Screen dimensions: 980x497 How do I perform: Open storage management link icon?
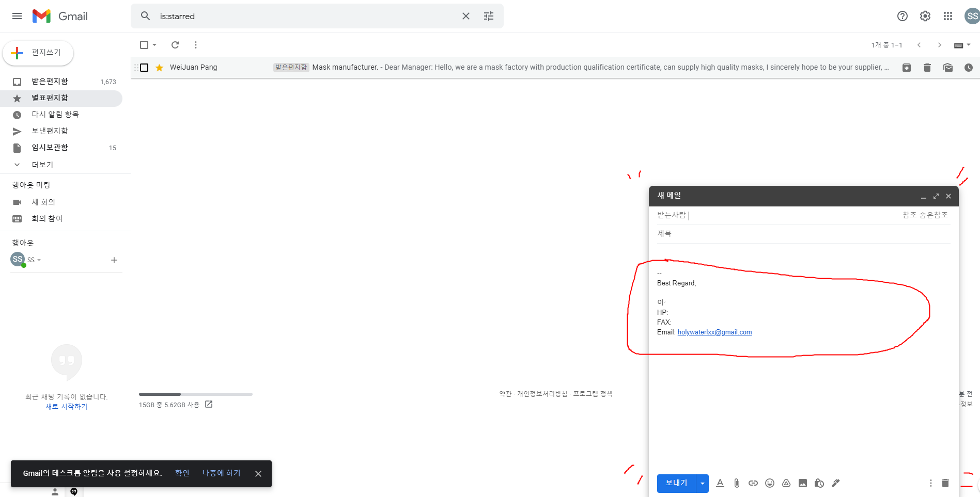click(x=209, y=404)
